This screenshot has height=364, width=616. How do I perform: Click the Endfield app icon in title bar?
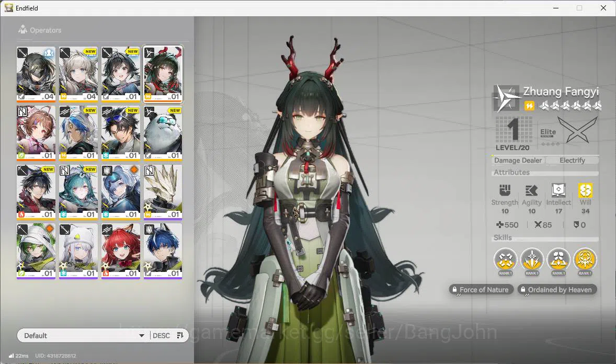pos(9,8)
